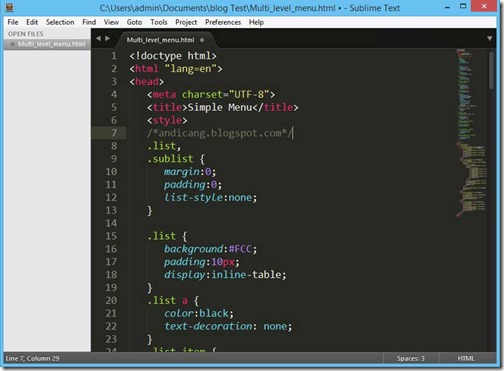Click the charset="UTF-8" meta line

(x=211, y=94)
